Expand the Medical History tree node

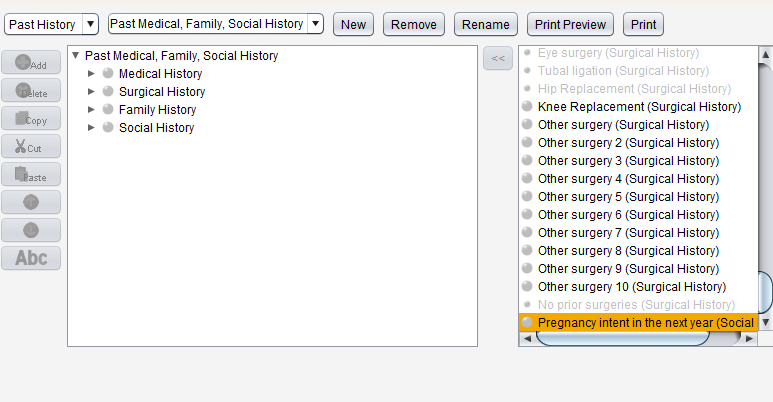[92, 74]
